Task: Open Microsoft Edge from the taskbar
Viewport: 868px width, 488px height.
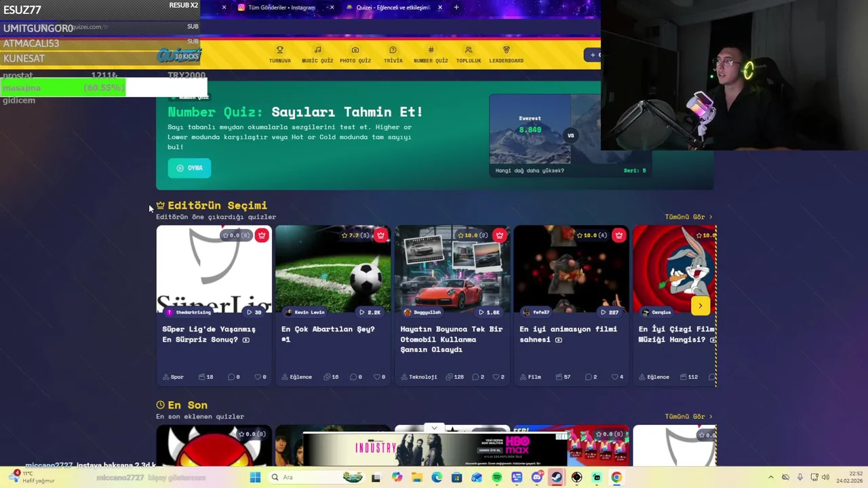Action: [437, 477]
